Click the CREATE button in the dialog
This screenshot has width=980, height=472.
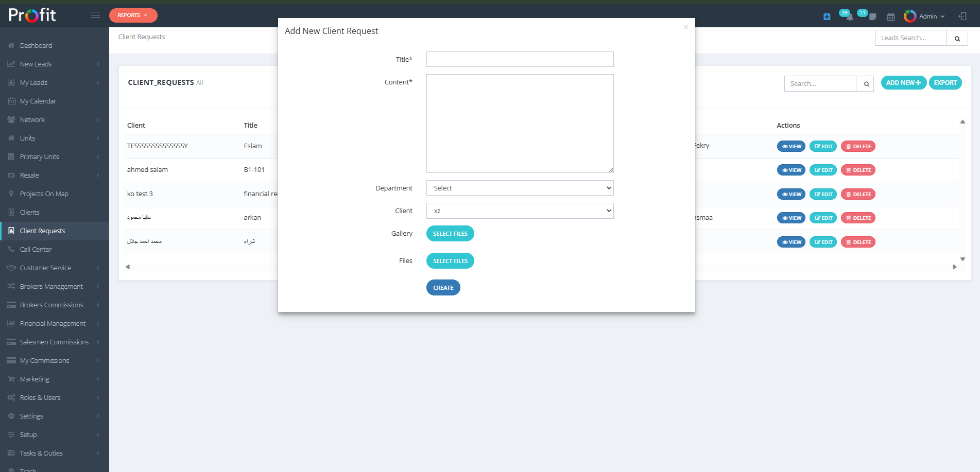(443, 287)
